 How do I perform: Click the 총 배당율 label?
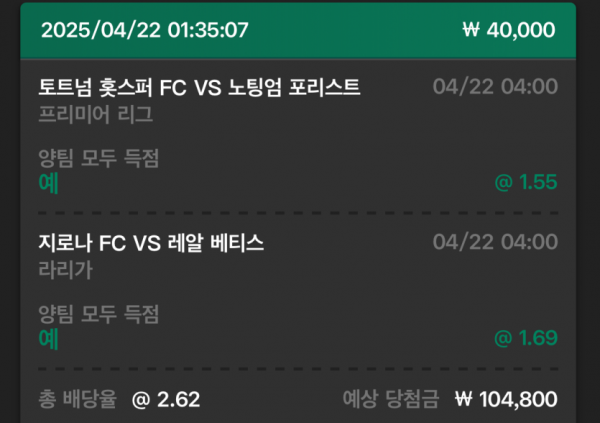coord(77,400)
